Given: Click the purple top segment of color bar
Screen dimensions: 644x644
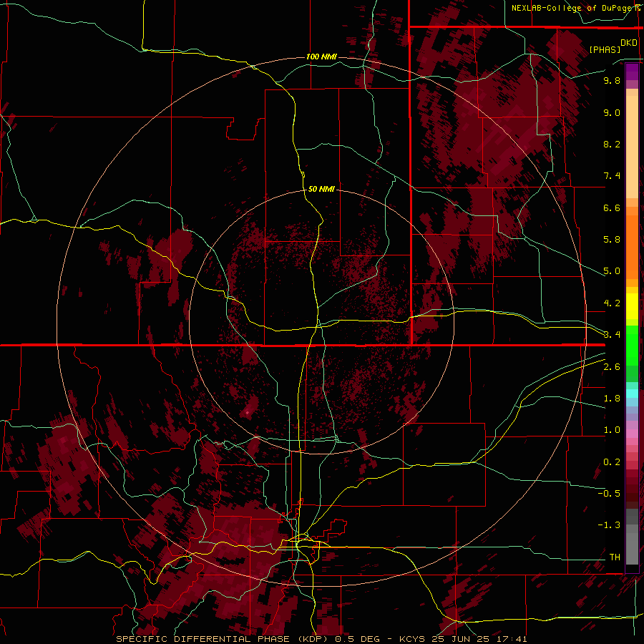Looking at the screenshot, I should (x=632, y=72).
